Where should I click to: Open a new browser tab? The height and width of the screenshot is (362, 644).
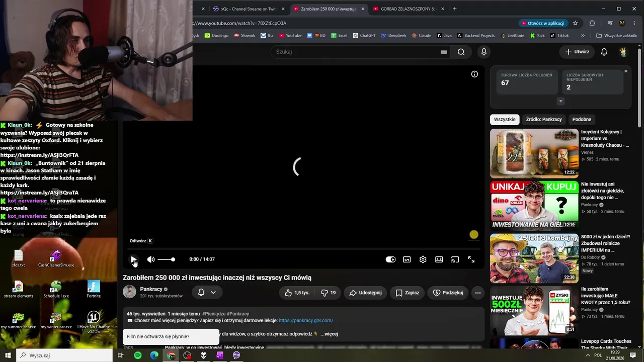click(x=455, y=9)
